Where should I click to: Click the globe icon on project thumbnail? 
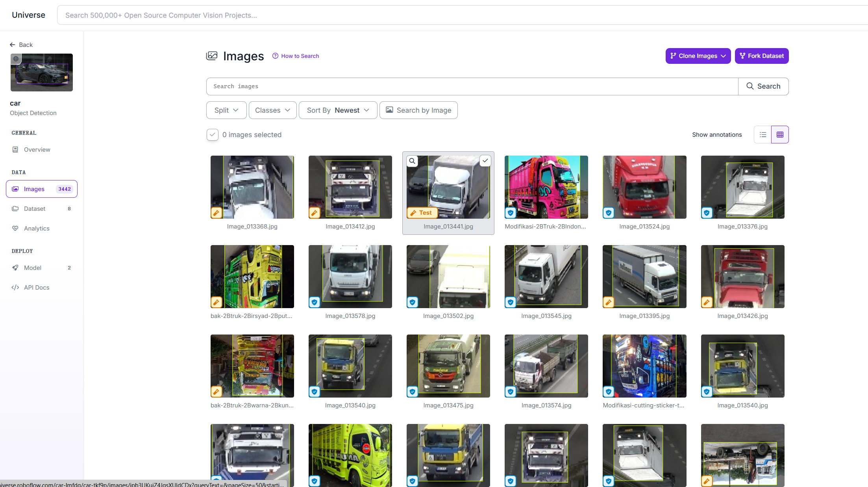tap(16, 59)
